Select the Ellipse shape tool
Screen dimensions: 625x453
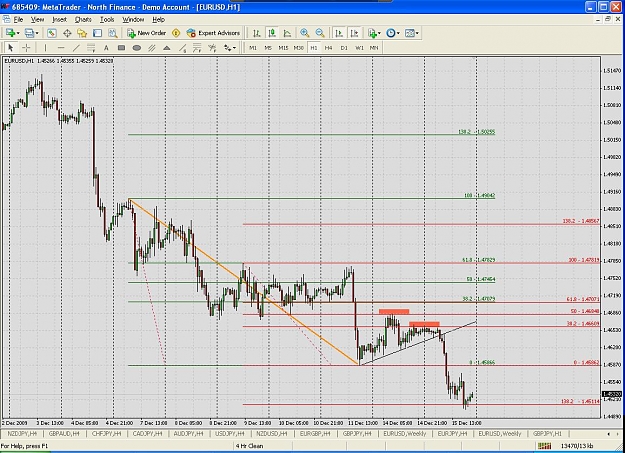click(136, 48)
